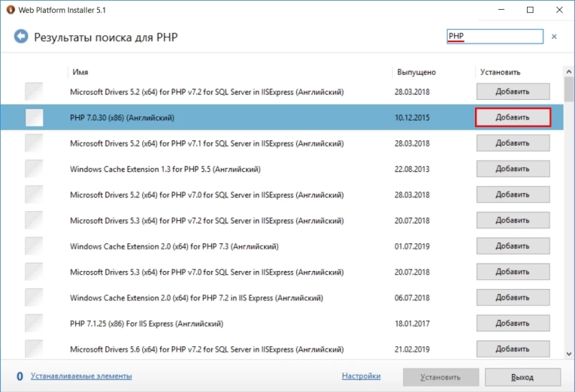The height and width of the screenshot is (392, 575).
Task: Add Drivers 5.2 for PHP v7.1
Action: tap(513, 143)
